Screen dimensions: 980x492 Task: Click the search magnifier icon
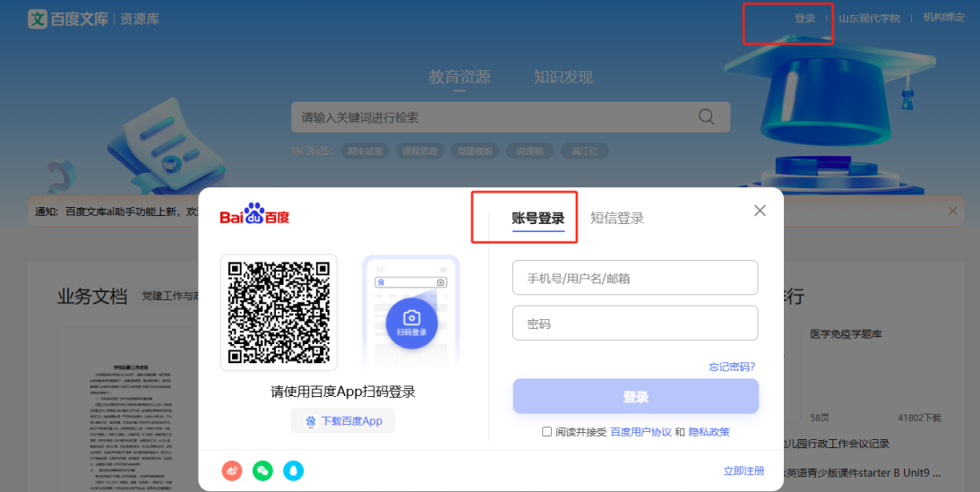[706, 117]
